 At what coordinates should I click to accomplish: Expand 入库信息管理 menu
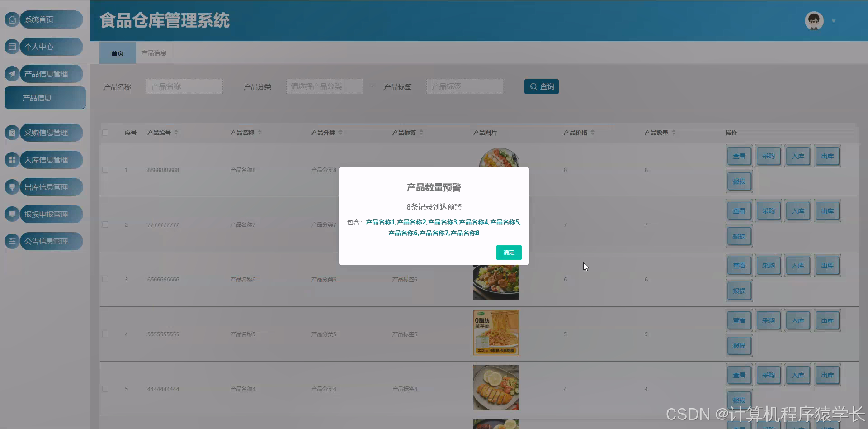[x=51, y=160]
